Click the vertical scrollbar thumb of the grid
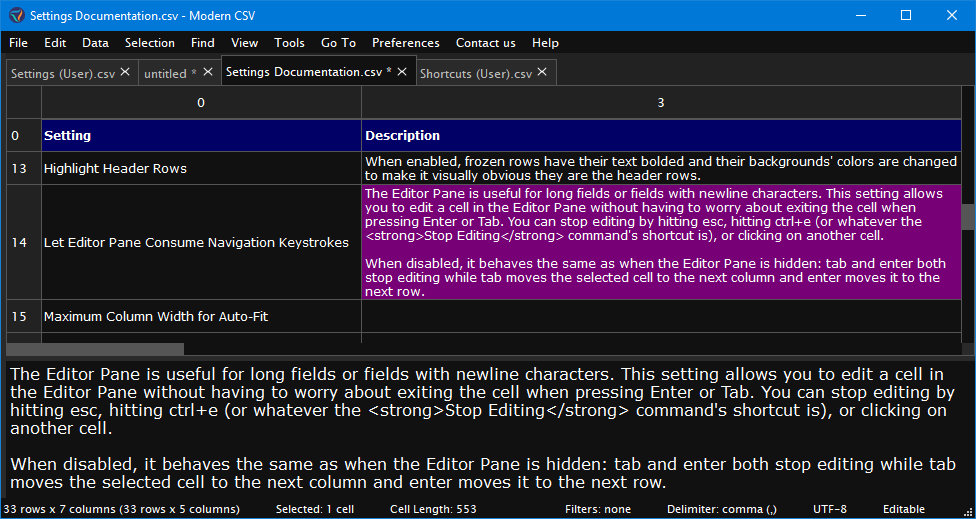Image resolution: width=976 pixels, height=519 pixels. (968, 217)
